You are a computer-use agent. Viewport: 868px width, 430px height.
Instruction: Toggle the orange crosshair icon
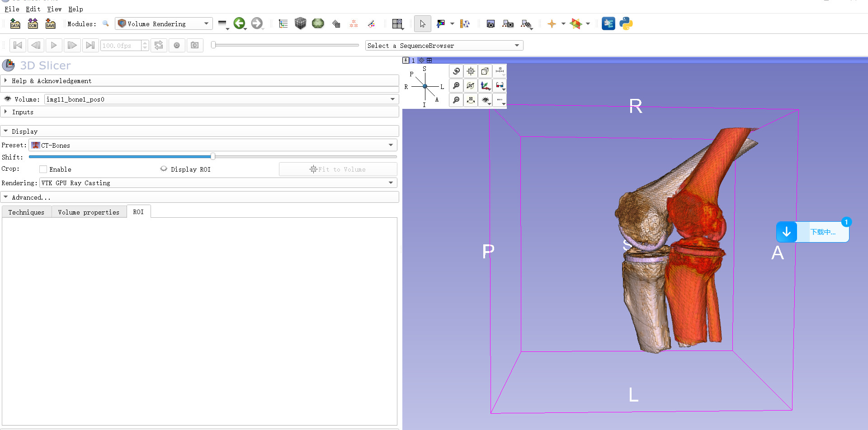pyautogui.click(x=552, y=23)
